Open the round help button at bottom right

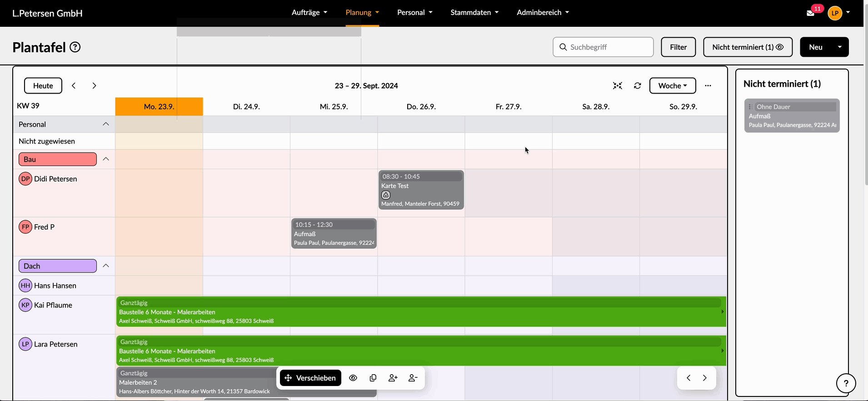click(x=846, y=383)
